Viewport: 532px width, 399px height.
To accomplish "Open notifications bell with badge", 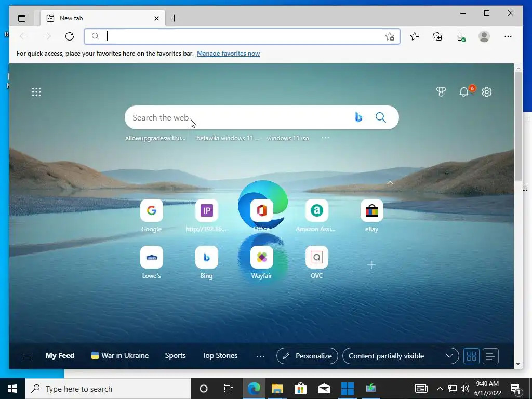I will tap(464, 92).
